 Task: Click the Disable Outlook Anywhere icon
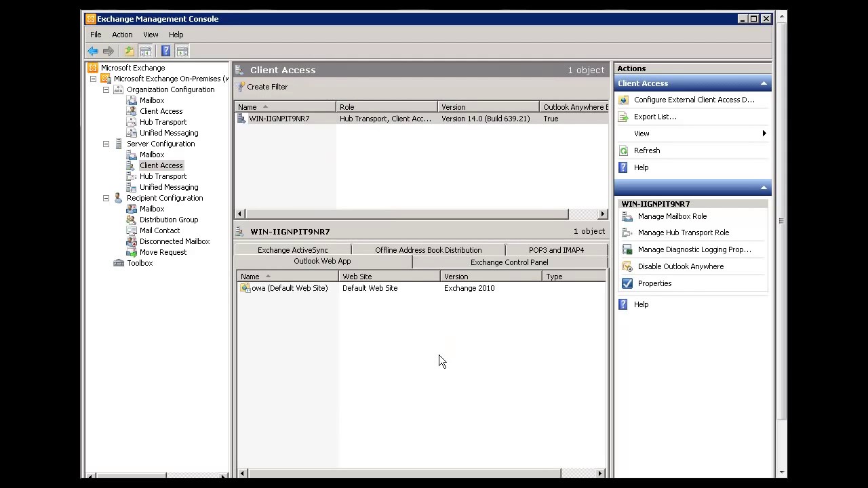coord(627,266)
